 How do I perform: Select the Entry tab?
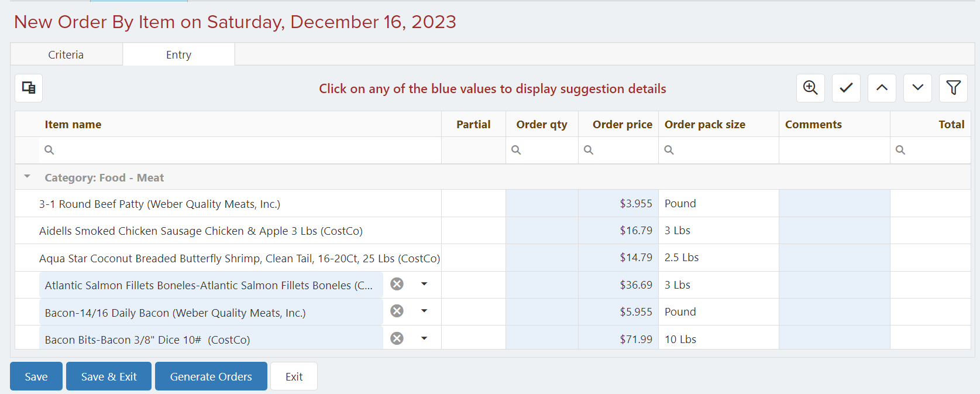click(178, 54)
